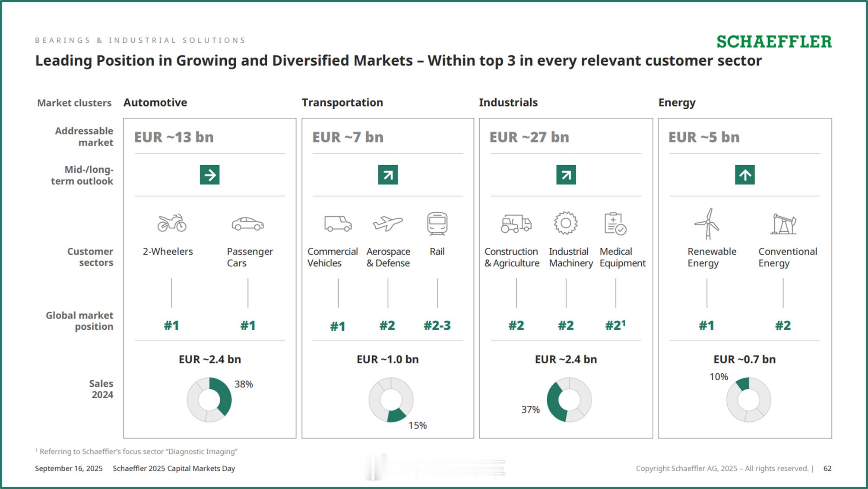The width and height of the screenshot is (868, 489).
Task: Click the Renewable Energy sector label
Action: pyautogui.click(x=712, y=257)
